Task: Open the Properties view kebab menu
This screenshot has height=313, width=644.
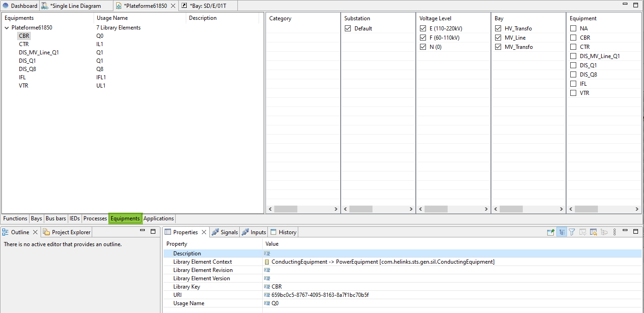Action: click(x=614, y=232)
